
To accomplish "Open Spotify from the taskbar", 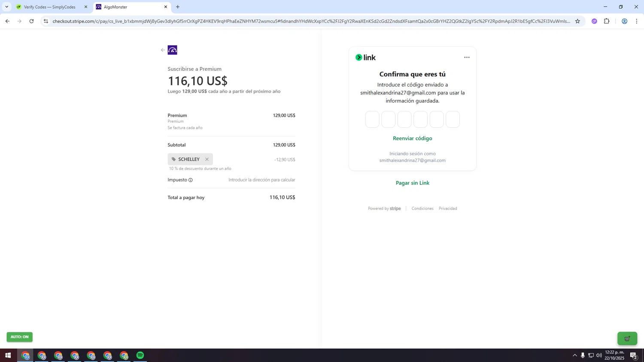I will tap(140, 356).
